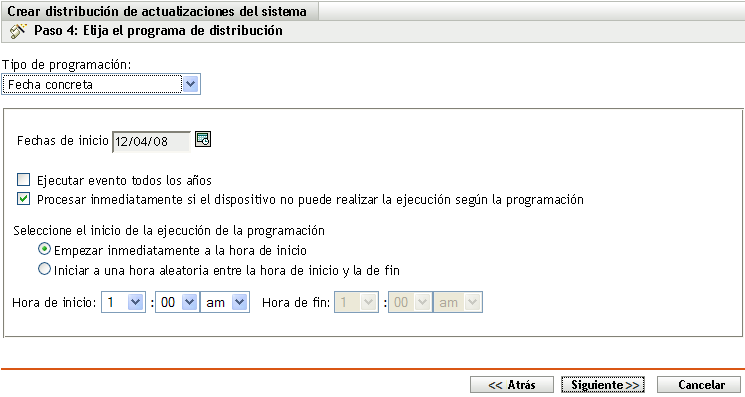
Task: Cancel the wizard with Cancelar
Action: click(699, 385)
